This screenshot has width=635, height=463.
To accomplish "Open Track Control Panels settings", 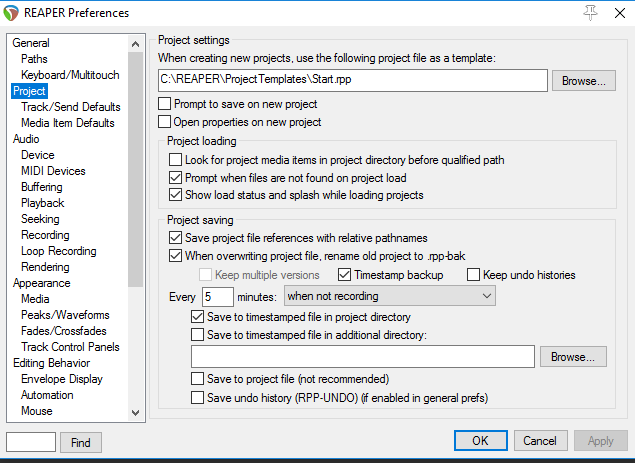I will (x=70, y=347).
